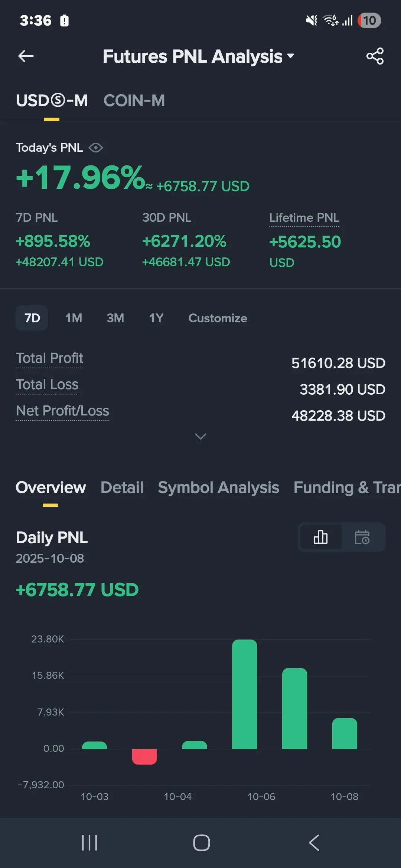
Task: Select the USDⓈ-M tab
Action: pos(52,101)
